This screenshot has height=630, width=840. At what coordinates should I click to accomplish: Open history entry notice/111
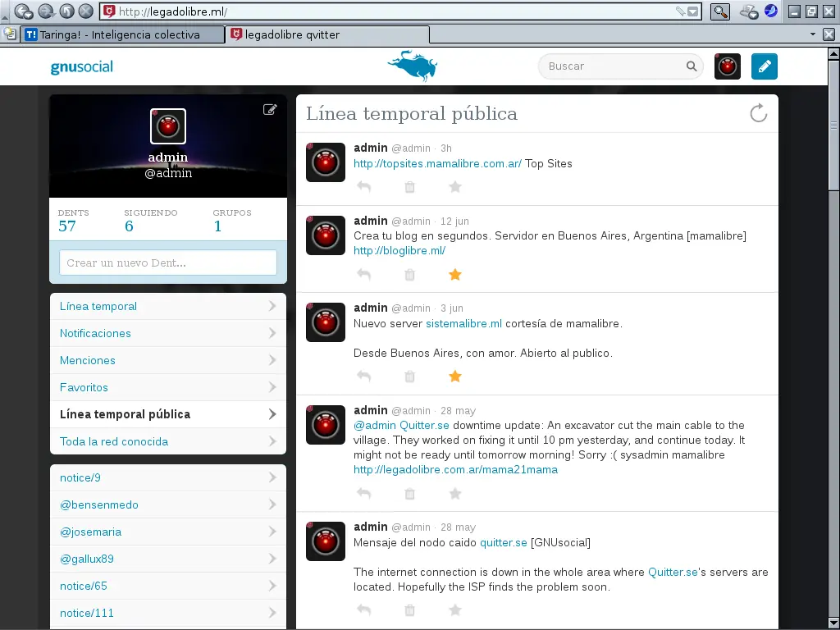(168, 613)
